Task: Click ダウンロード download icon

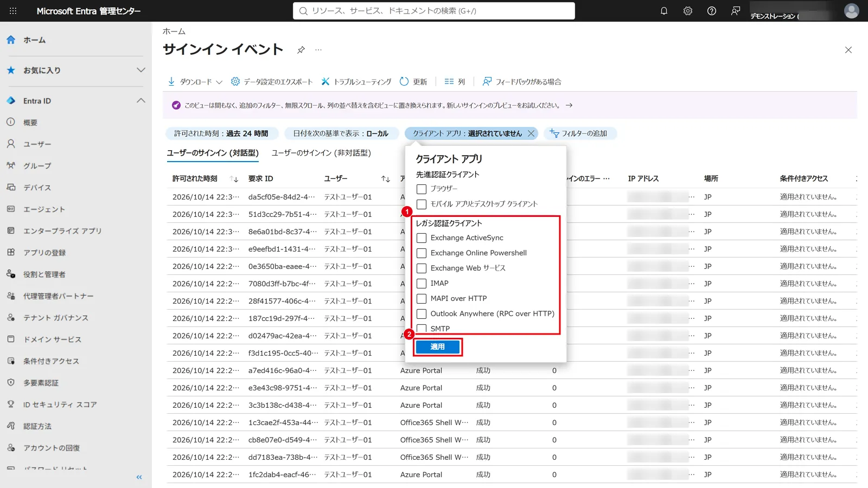Action: pos(171,81)
